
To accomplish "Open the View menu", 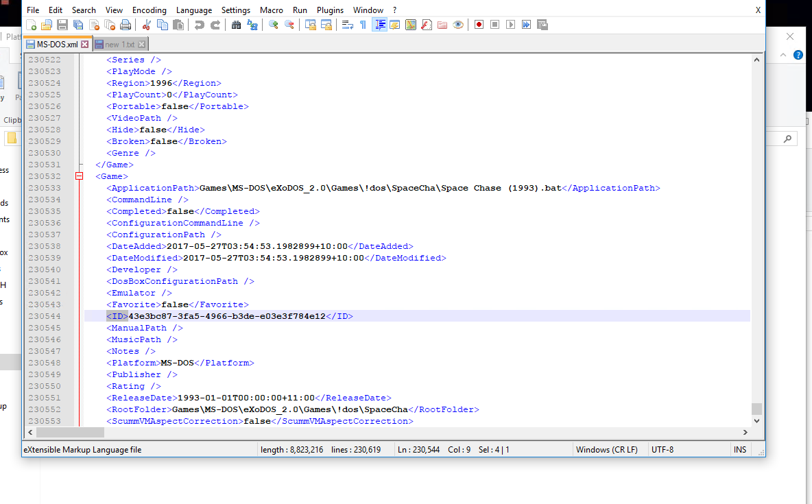I will click(x=114, y=10).
